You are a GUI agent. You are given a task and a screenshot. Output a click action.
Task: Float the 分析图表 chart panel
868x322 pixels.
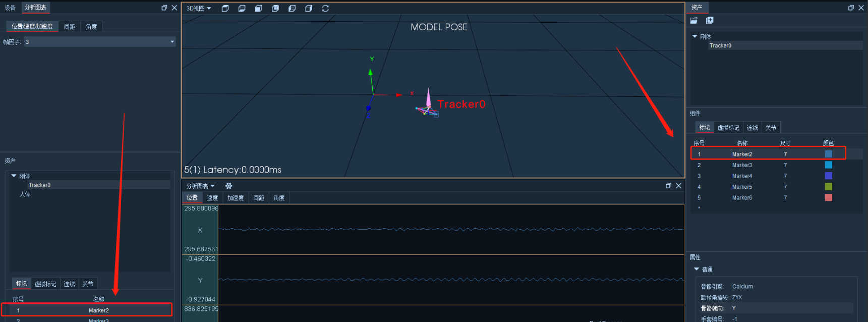coord(668,186)
